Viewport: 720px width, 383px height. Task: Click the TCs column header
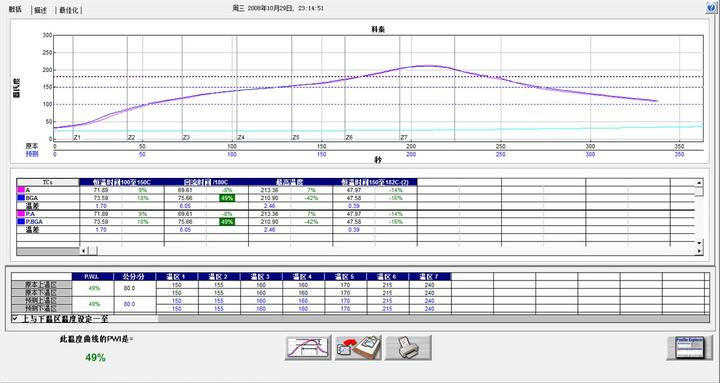pyautogui.click(x=48, y=182)
